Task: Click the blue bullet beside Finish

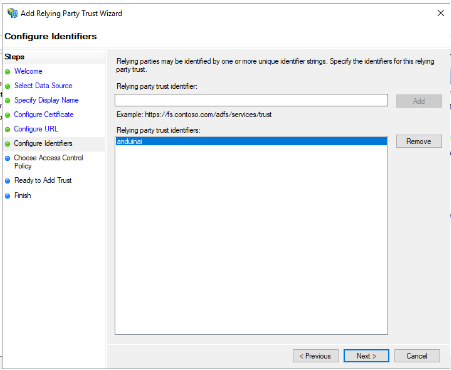Action: [x=8, y=196]
